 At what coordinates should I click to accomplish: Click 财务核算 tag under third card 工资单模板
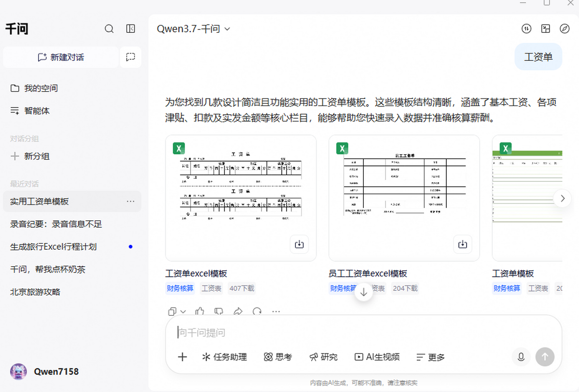(507, 288)
